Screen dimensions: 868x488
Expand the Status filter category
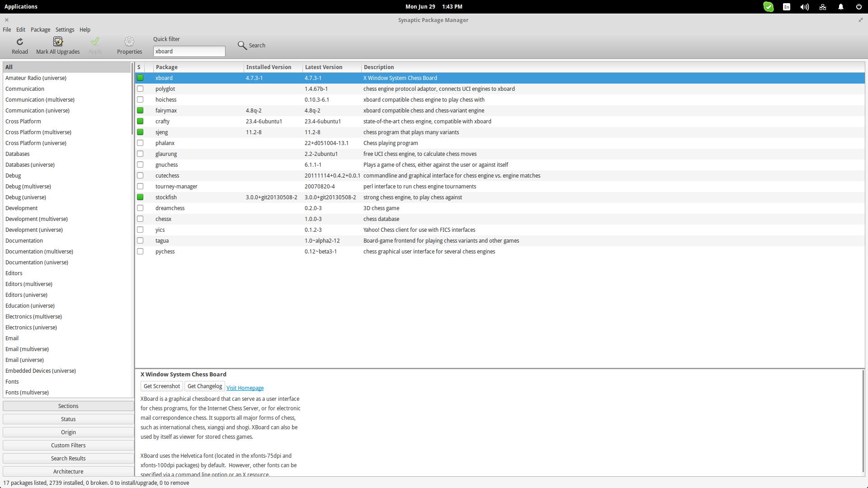pos(67,419)
